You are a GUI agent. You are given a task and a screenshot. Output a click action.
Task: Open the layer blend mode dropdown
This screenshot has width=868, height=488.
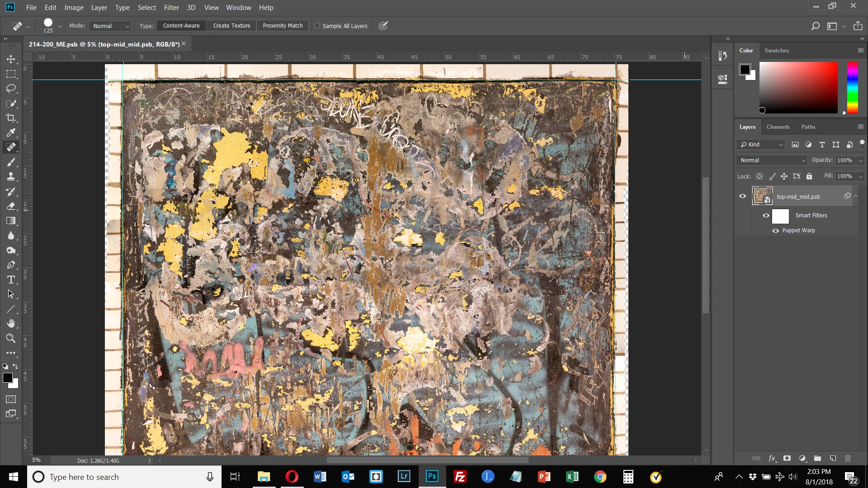click(772, 160)
